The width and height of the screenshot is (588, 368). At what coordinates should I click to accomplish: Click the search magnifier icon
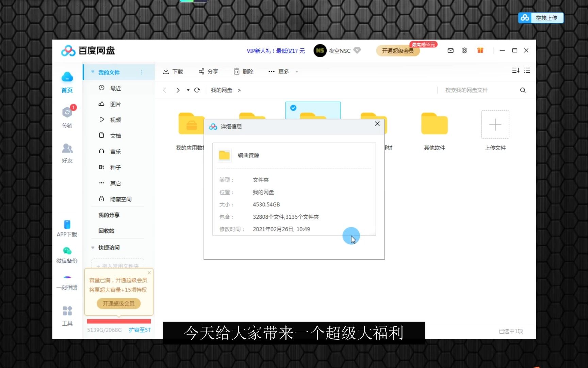coord(523,90)
